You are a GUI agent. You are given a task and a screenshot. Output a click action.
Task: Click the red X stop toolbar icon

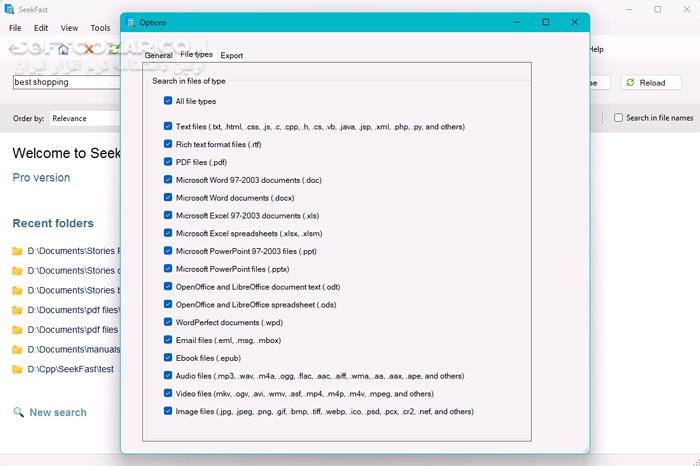coord(89,49)
